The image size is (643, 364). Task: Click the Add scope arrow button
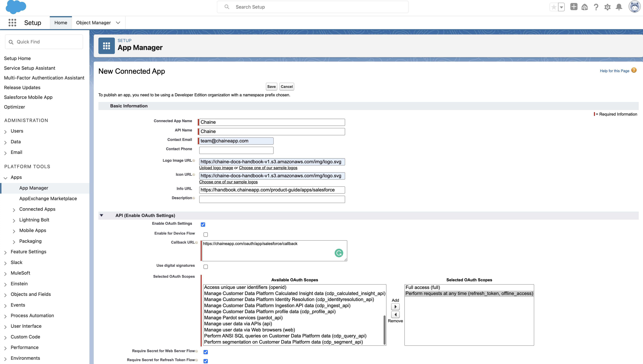(395, 307)
